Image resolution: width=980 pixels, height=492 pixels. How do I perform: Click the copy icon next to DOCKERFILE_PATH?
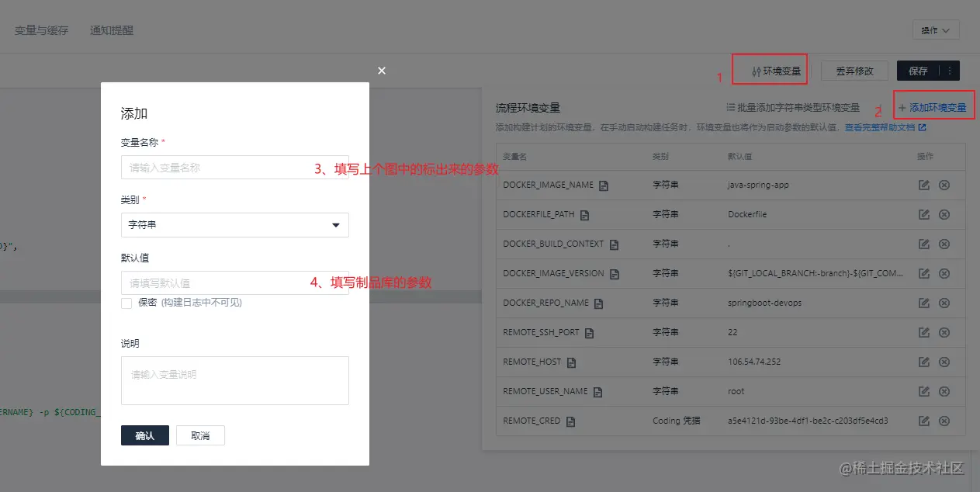click(x=585, y=215)
